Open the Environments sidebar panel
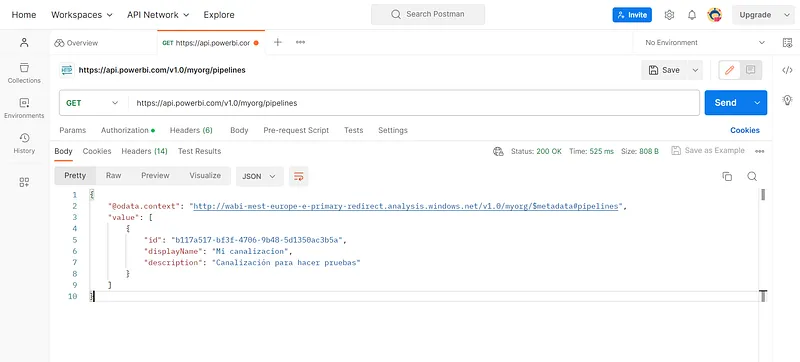 tap(24, 109)
